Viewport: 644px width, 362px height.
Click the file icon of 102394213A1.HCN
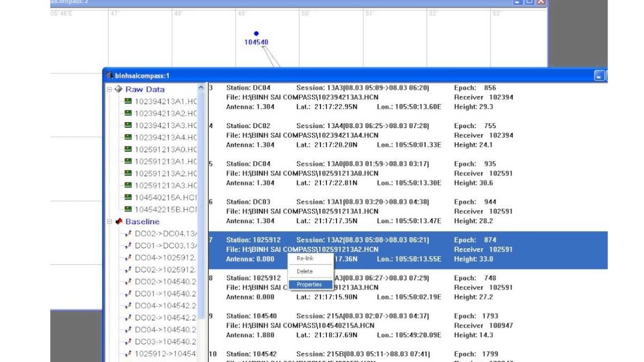128,101
